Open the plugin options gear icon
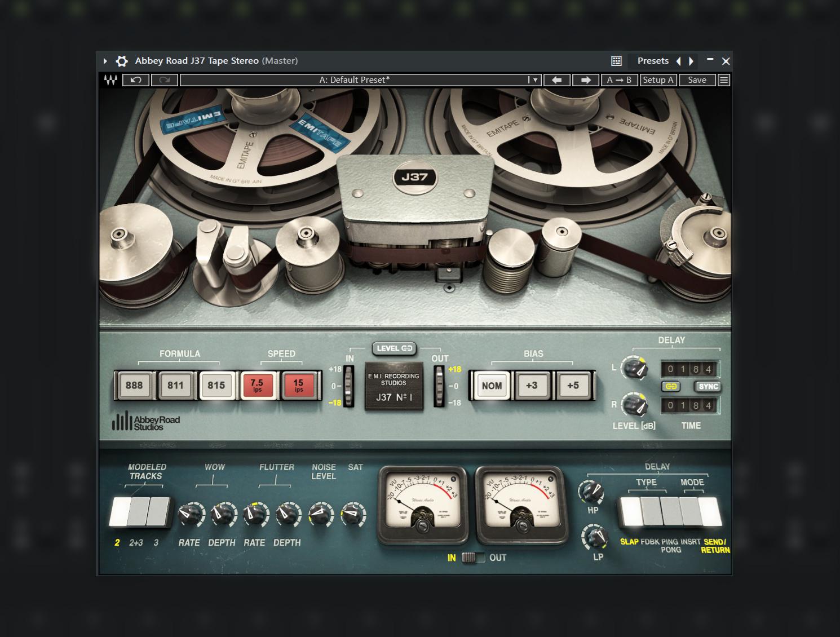This screenshot has height=637, width=840. pyautogui.click(x=122, y=61)
